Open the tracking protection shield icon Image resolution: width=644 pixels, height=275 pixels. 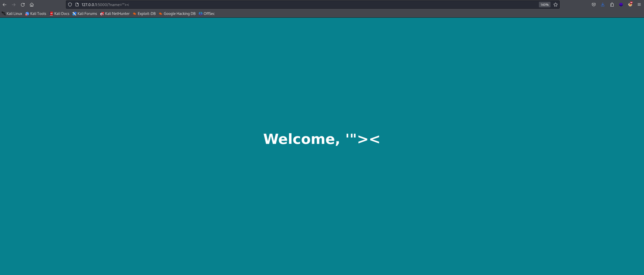point(70,5)
